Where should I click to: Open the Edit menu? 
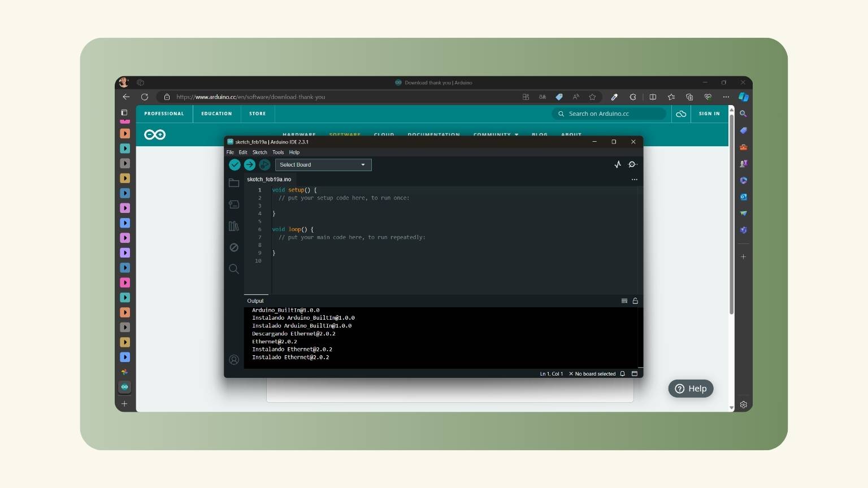(x=243, y=152)
